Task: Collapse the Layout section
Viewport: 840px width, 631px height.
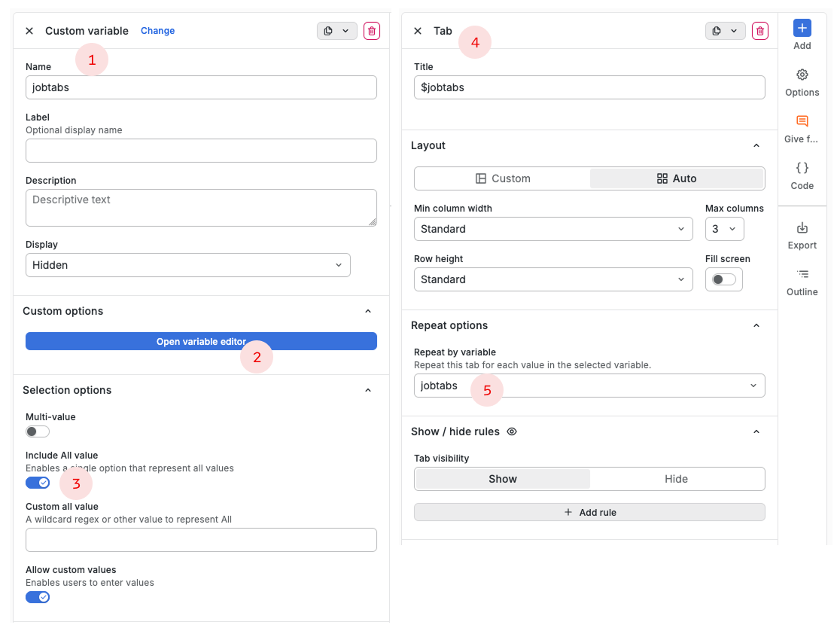Action: [x=756, y=146]
